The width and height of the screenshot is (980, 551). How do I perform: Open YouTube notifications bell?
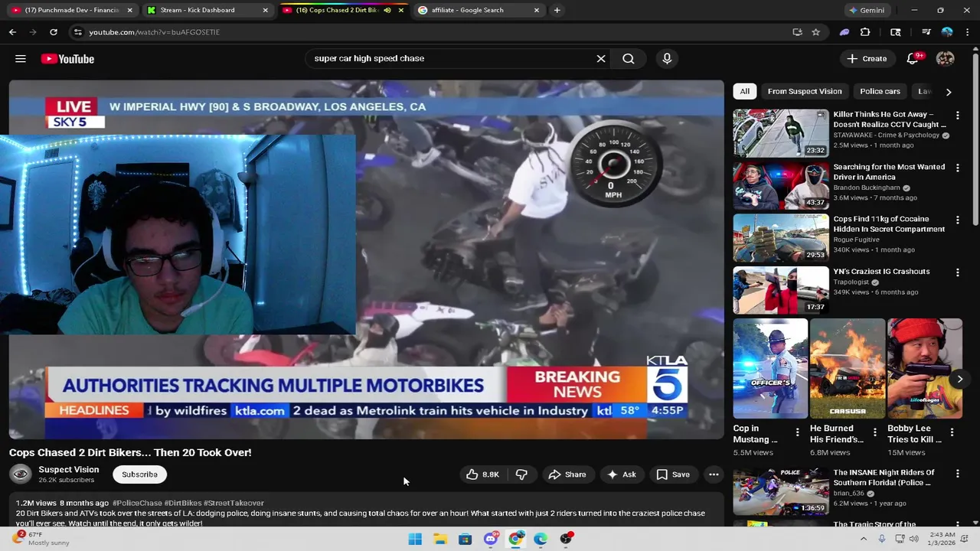pos(913,59)
